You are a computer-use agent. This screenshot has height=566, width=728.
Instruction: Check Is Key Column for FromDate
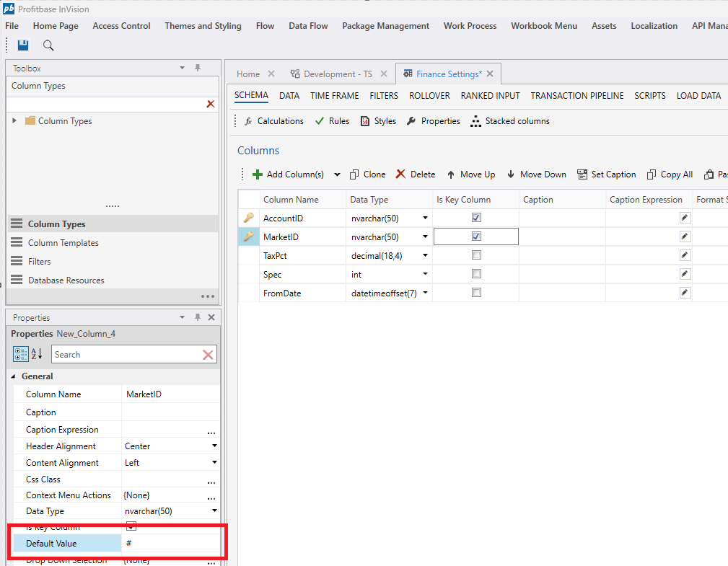476,293
